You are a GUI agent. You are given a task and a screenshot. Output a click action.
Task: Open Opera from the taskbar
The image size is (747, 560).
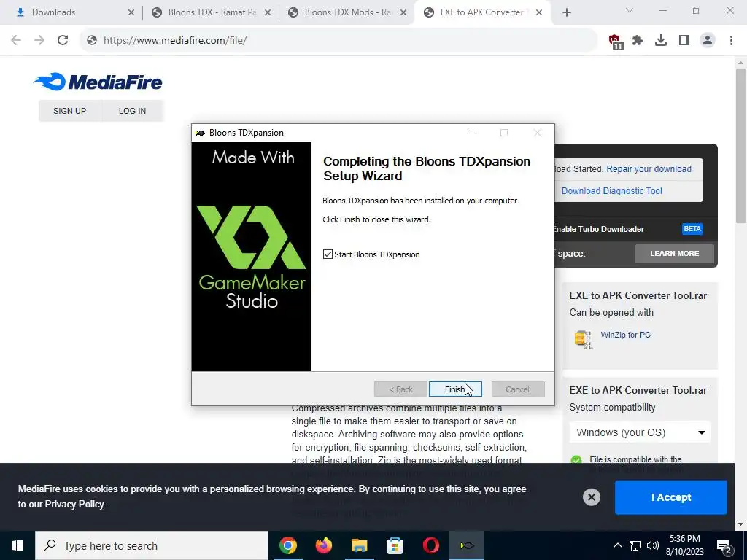(430, 545)
